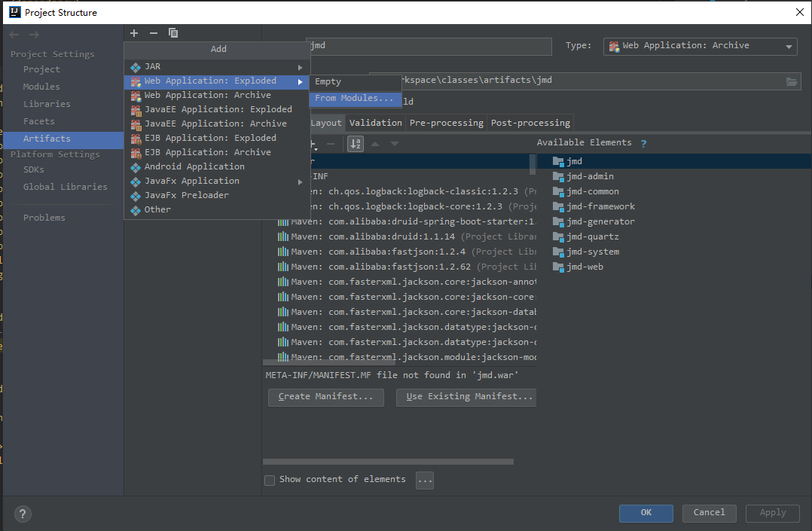This screenshot has height=531, width=812.
Task: Click EJB Application: Archive gift icon
Action: (x=136, y=153)
